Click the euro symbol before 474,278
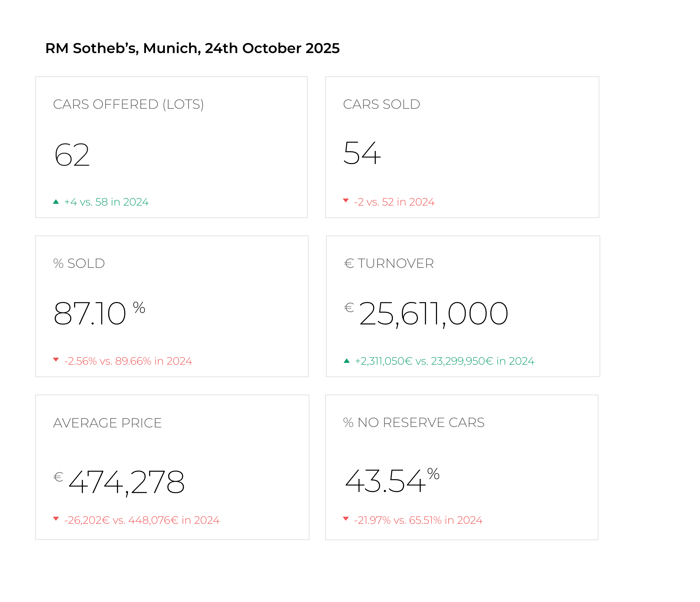The image size is (700, 602). (58, 477)
